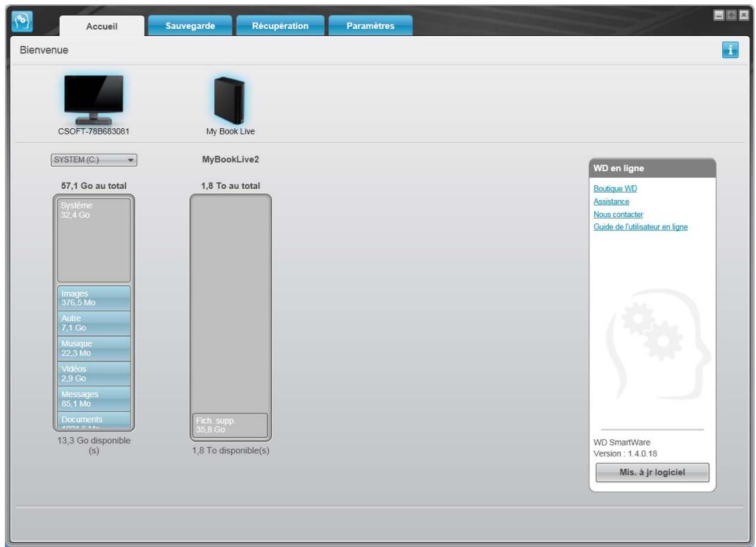Click the MyBookLive2 drive name

point(230,160)
